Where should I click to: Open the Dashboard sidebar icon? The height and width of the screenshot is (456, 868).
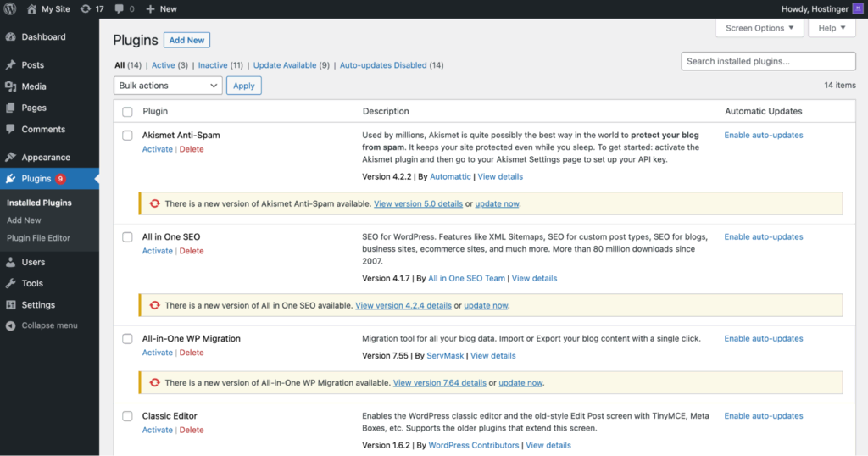click(x=10, y=37)
